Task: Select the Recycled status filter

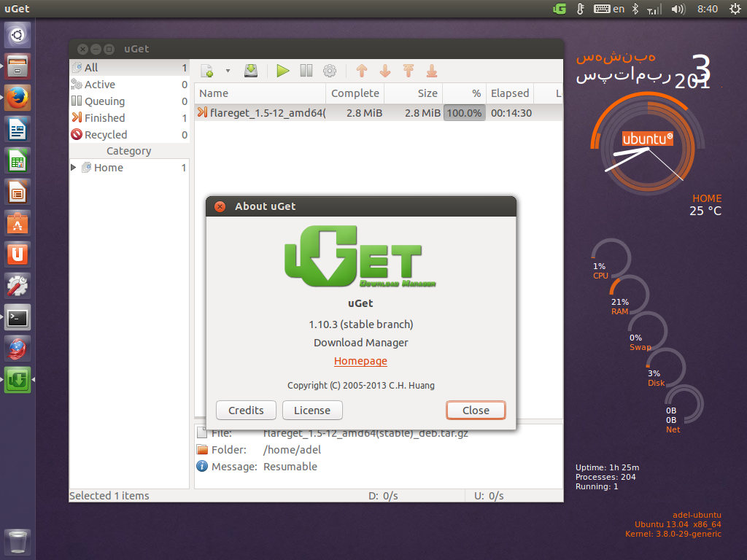Action: 105,135
